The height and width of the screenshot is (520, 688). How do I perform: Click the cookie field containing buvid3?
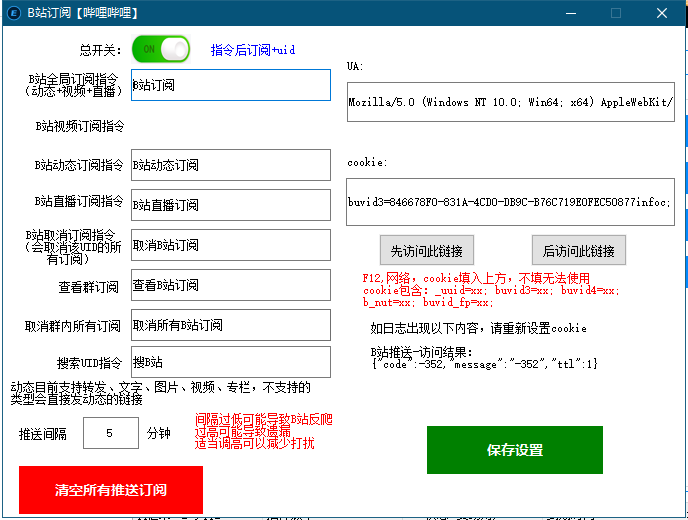point(510,202)
